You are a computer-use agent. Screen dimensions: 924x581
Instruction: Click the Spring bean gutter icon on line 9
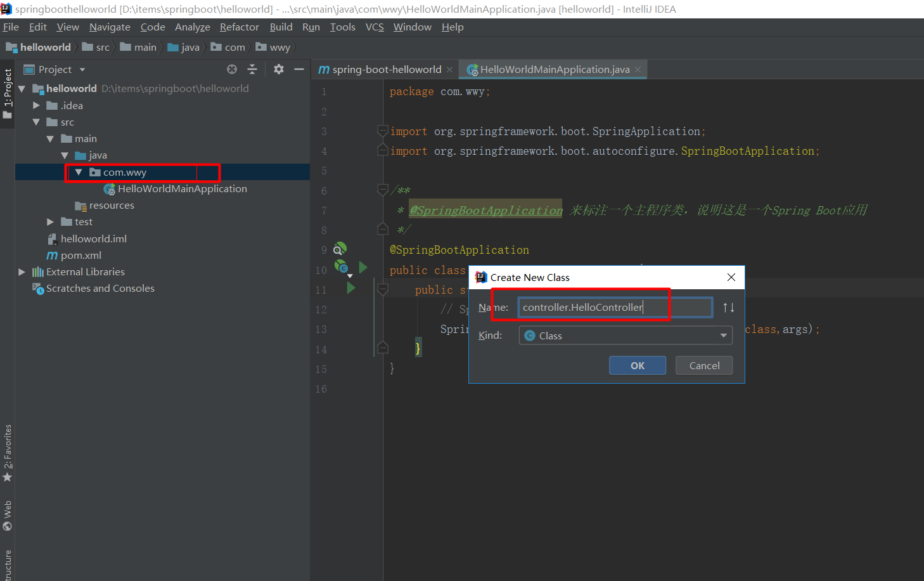pos(340,248)
